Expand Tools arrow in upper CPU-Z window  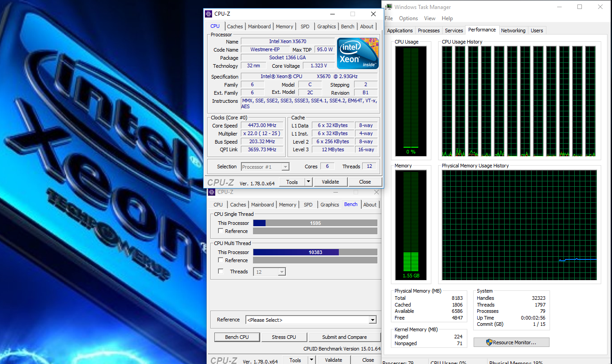[308, 182]
